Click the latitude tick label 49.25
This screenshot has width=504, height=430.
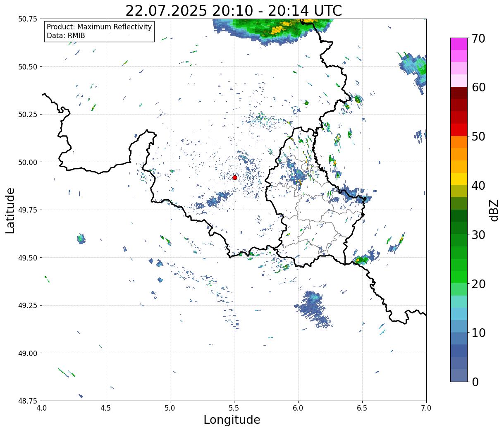(x=27, y=306)
